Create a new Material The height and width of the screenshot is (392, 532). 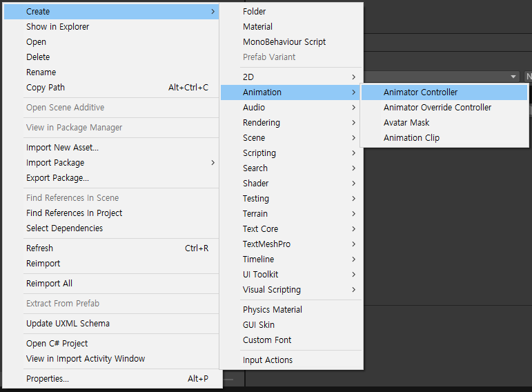click(291, 27)
